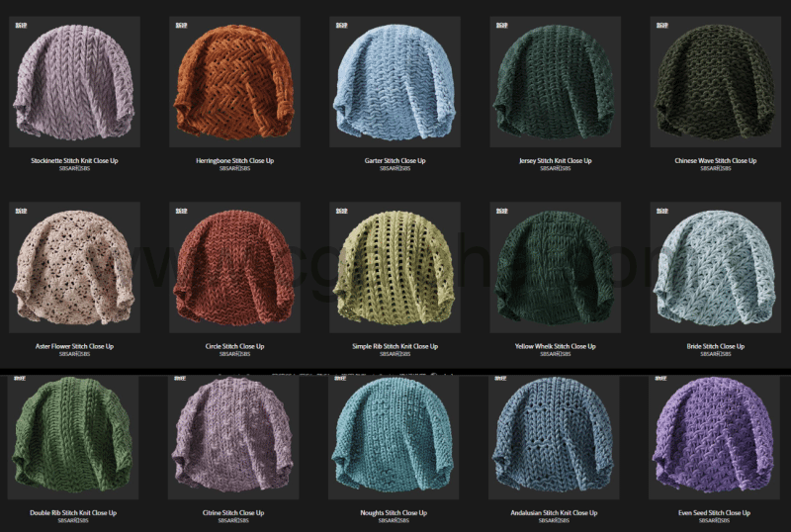
Task: Click the SBSAR format line under Noughts Stitch
Action: coord(394,521)
